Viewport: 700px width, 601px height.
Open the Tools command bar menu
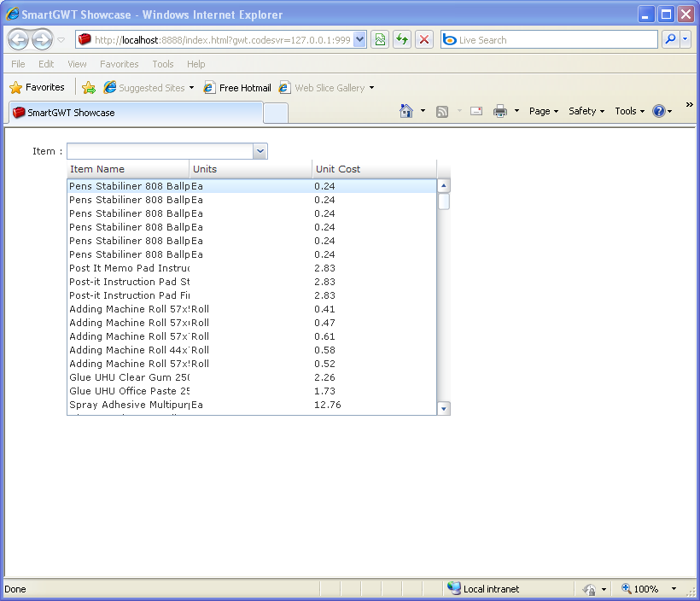(629, 111)
